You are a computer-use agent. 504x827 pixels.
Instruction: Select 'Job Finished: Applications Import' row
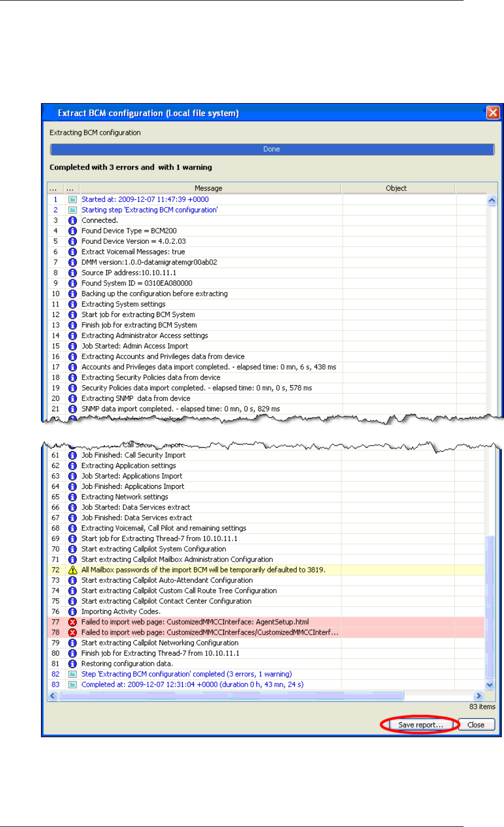point(266,487)
